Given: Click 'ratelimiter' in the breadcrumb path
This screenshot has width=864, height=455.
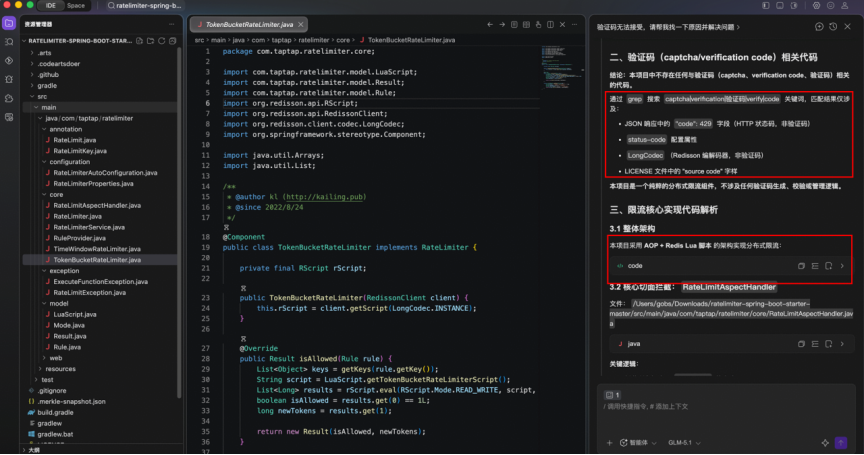Looking at the screenshot, I should (x=314, y=40).
